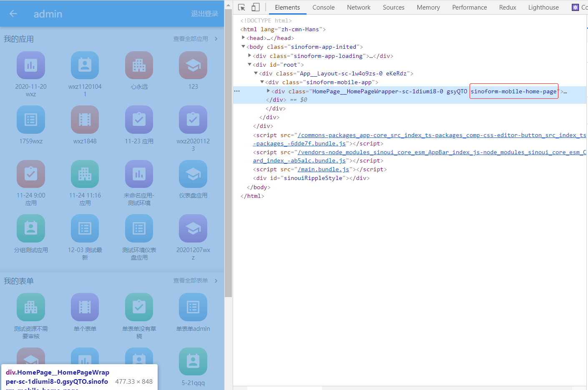
Task: Open the wxz1848 app icon
Action: click(x=85, y=120)
